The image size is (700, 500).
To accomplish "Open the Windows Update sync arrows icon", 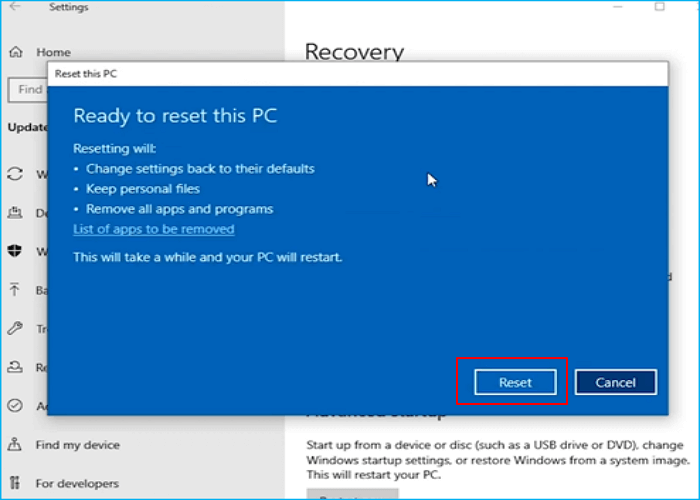I will point(16,174).
